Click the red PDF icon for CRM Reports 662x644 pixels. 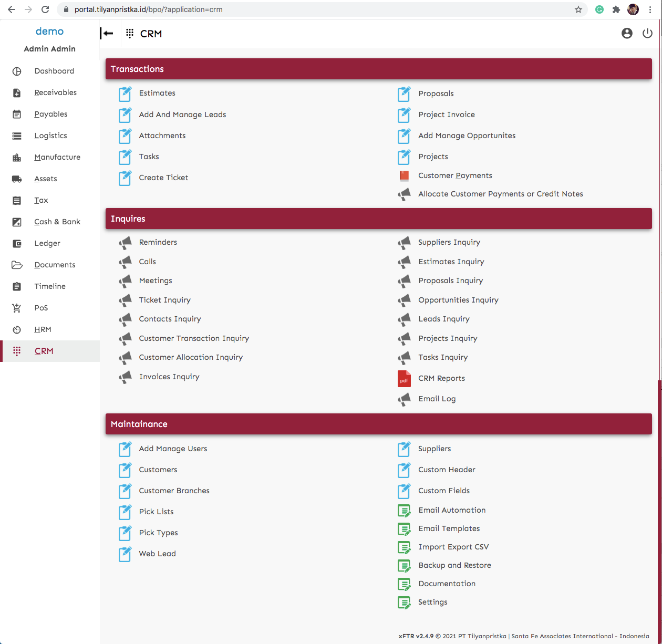[x=404, y=379]
